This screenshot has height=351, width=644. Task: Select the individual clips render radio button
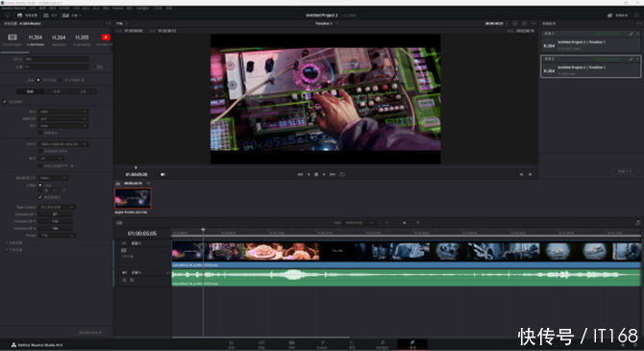[x=60, y=80]
